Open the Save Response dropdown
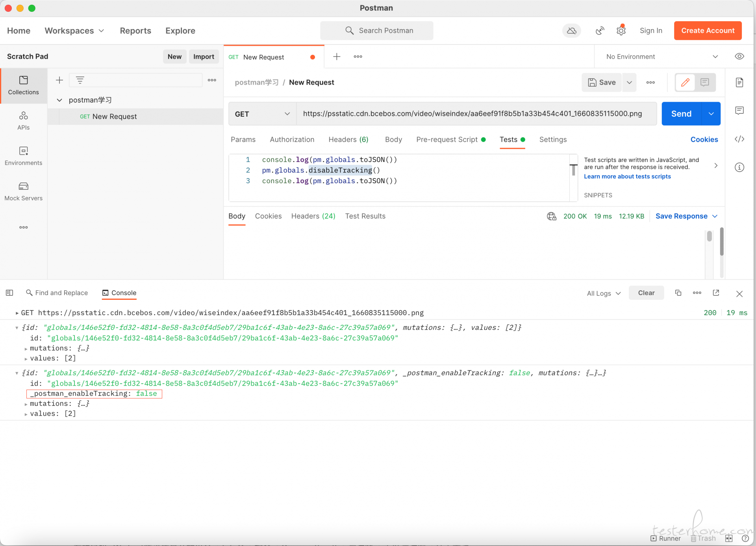 coord(686,216)
